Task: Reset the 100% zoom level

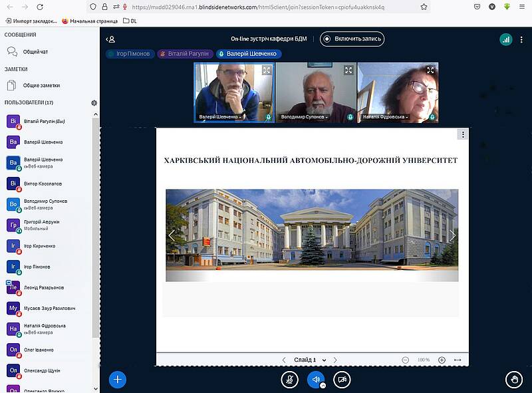Action: (x=424, y=360)
